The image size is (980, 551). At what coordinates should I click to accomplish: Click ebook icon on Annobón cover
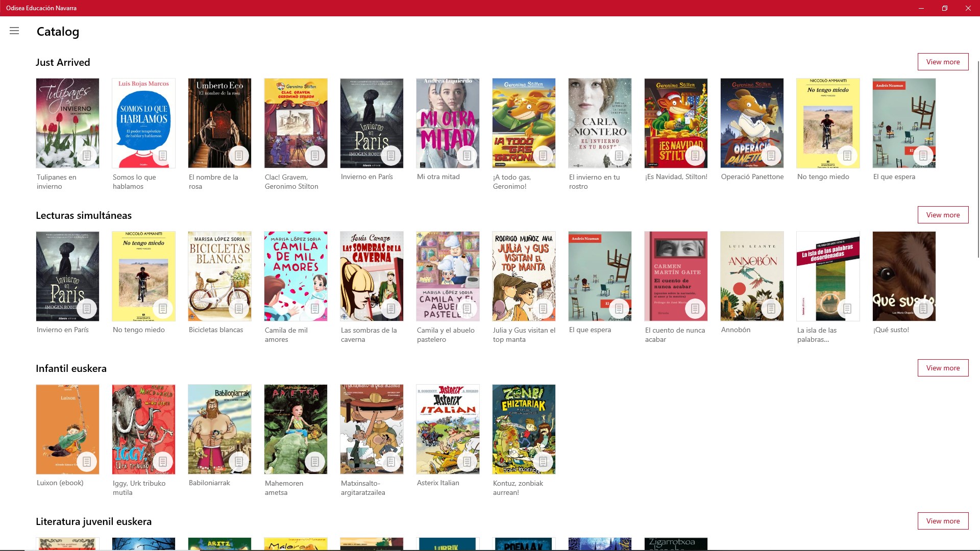(771, 309)
